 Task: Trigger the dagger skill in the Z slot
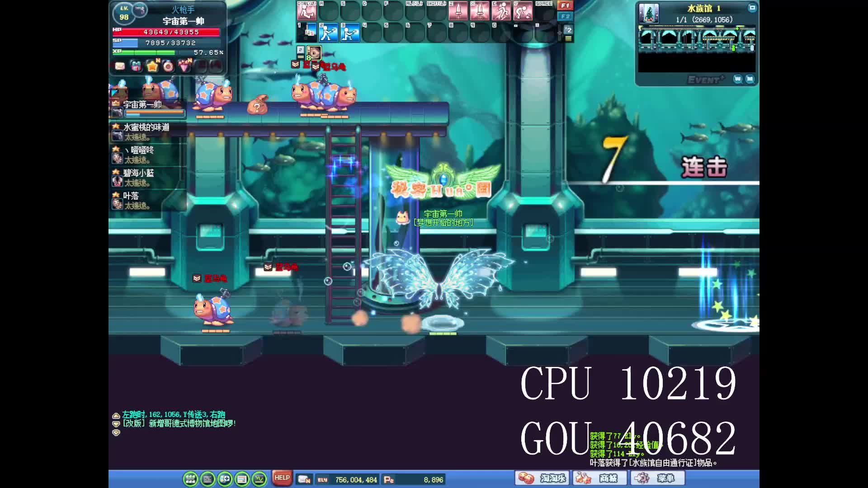tap(458, 11)
